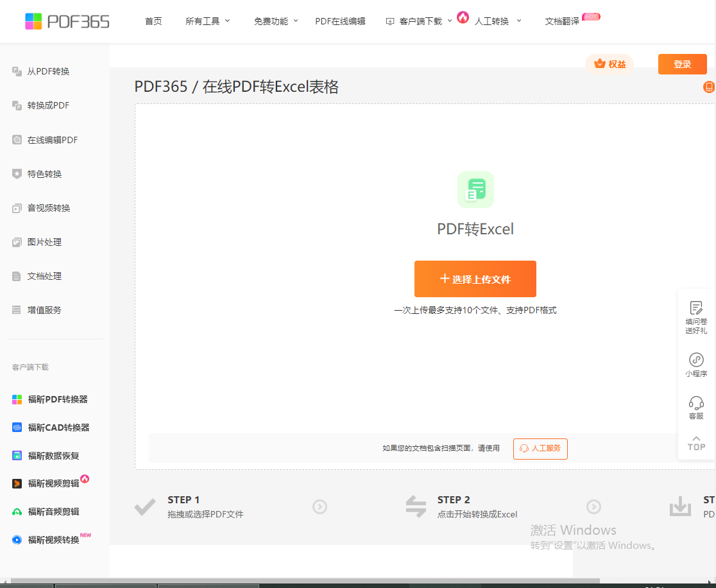
Task: Click the 客户端下载 sidebar section heading
Action: 30,367
